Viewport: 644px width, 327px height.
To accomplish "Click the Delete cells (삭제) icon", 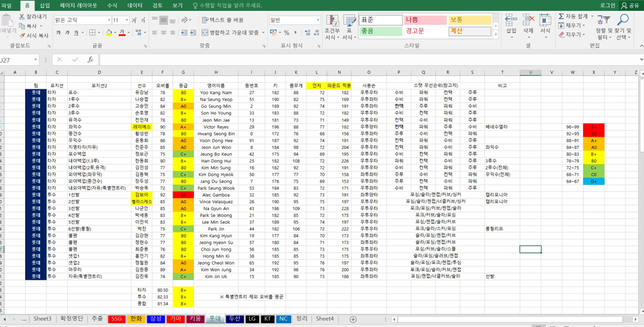I will (x=527, y=20).
